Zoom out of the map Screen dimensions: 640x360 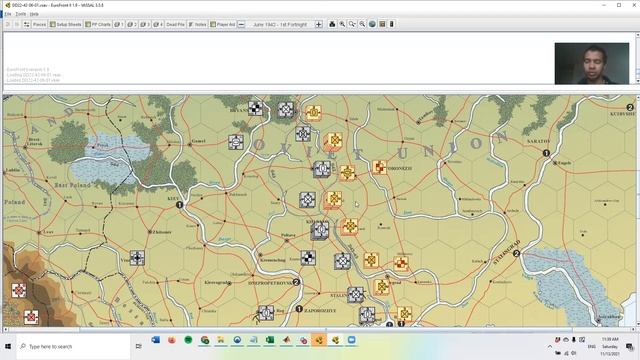tap(362, 24)
